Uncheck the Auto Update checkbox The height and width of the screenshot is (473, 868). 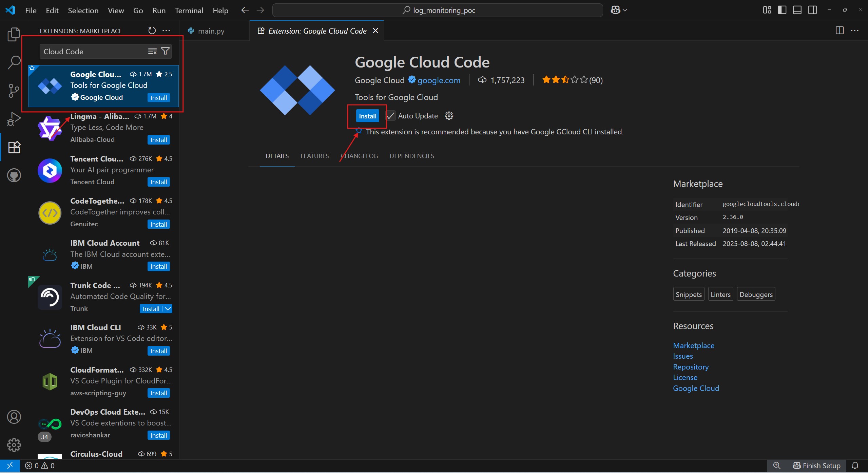pyautogui.click(x=391, y=116)
